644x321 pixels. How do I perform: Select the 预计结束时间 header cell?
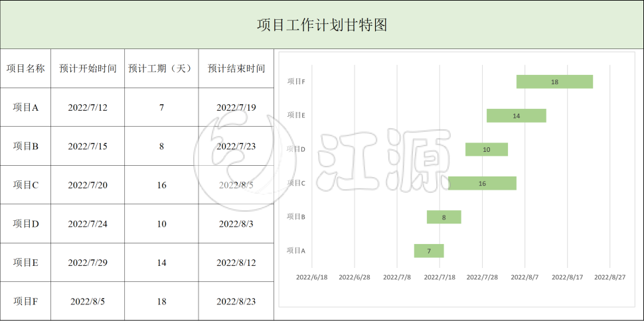click(236, 68)
